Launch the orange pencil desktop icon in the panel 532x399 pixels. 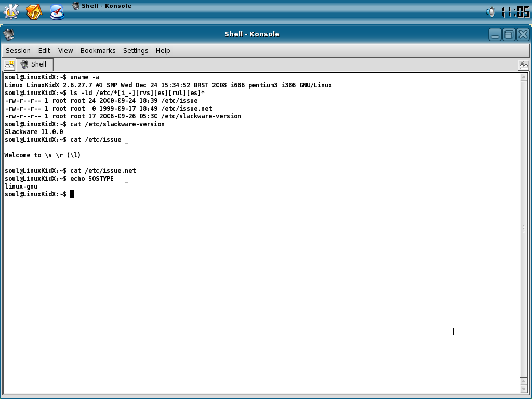point(34,11)
